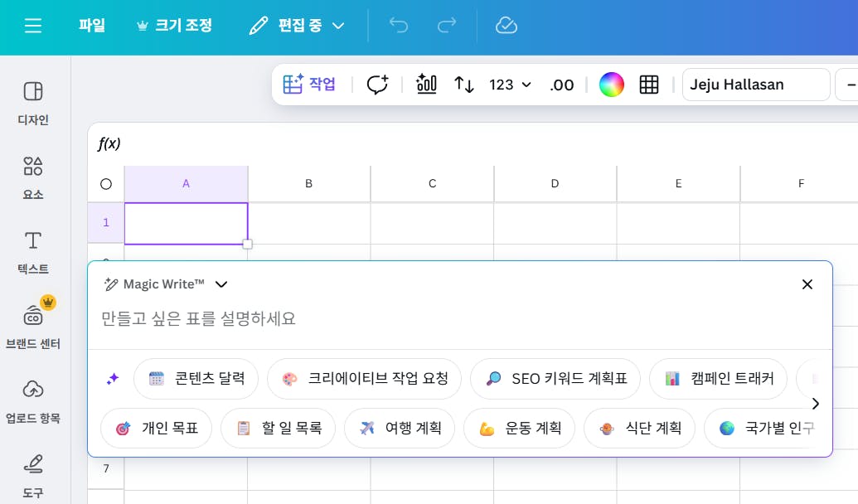
Task: Click the undo arrow icon
Action: (x=398, y=26)
